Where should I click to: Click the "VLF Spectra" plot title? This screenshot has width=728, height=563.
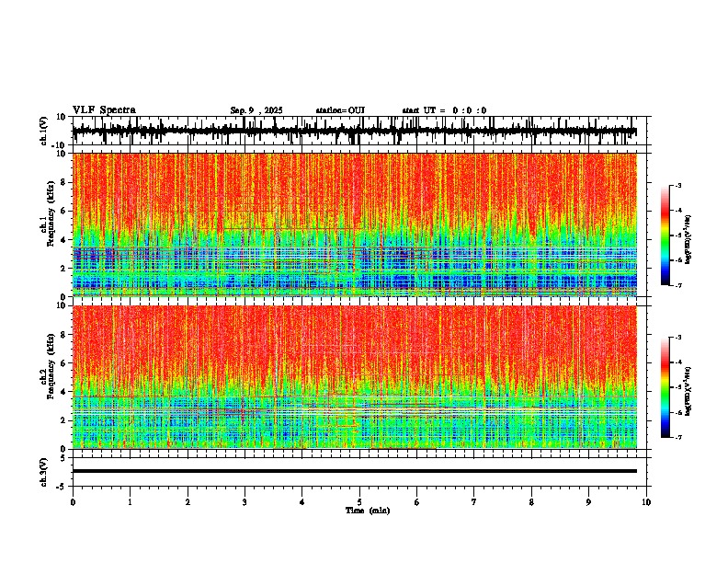pyautogui.click(x=104, y=110)
